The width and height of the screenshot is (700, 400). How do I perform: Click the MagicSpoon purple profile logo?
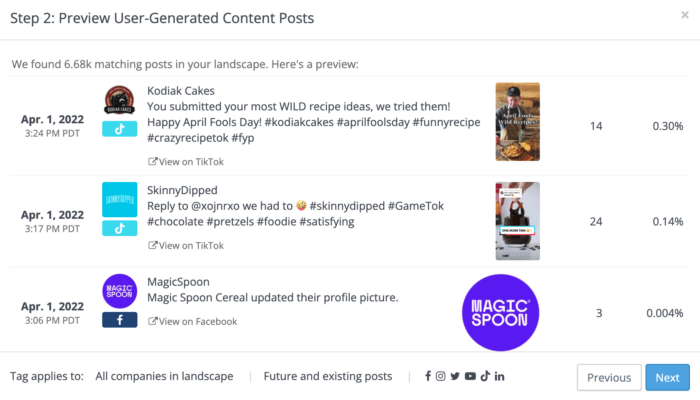click(x=119, y=291)
